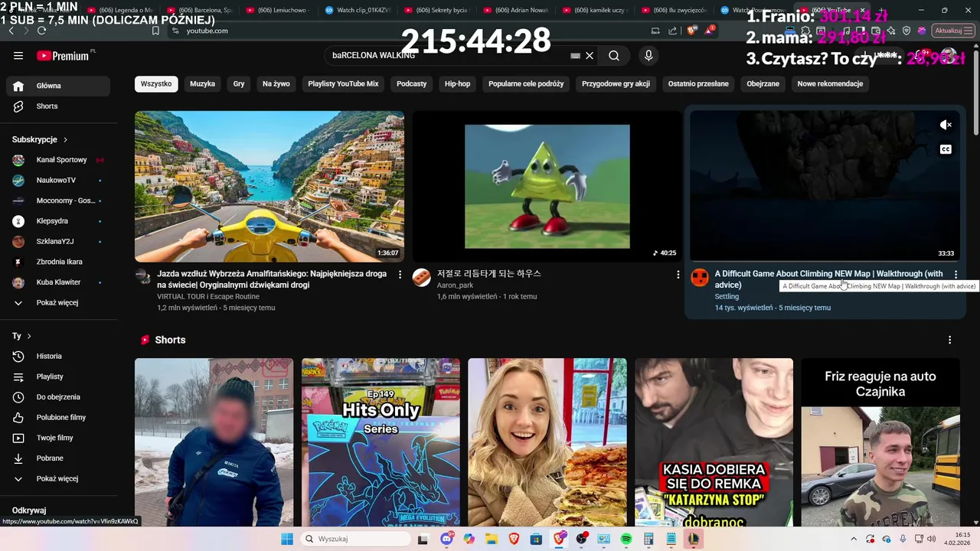Viewport: 980px width, 551px height.
Task: Select Nowe rekomendacje chip
Action: pyautogui.click(x=830, y=84)
